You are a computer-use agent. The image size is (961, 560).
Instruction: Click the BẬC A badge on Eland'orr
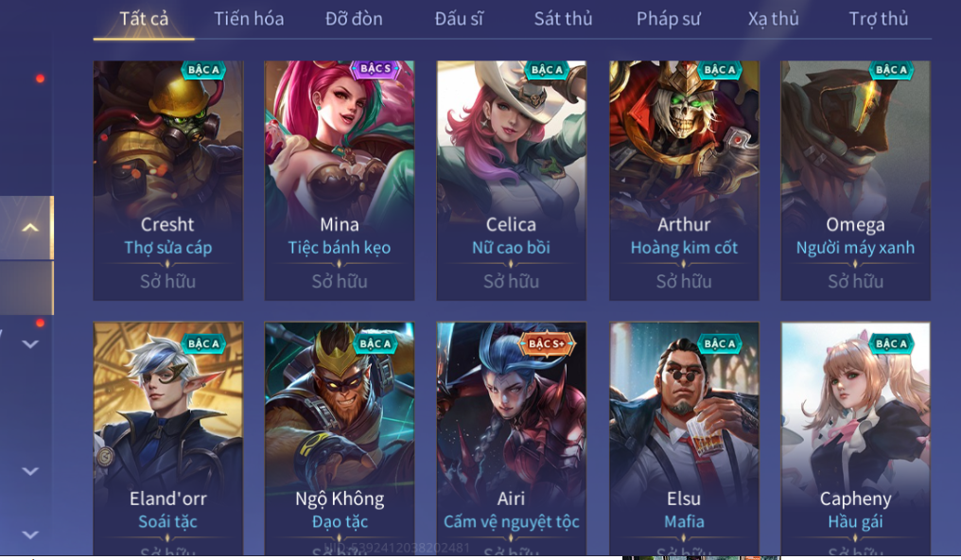point(203,343)
